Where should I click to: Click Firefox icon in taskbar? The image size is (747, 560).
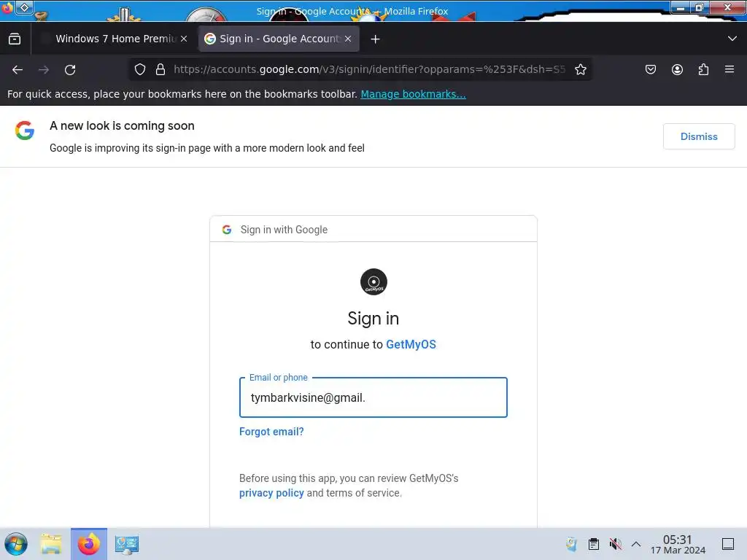point(88,544)
